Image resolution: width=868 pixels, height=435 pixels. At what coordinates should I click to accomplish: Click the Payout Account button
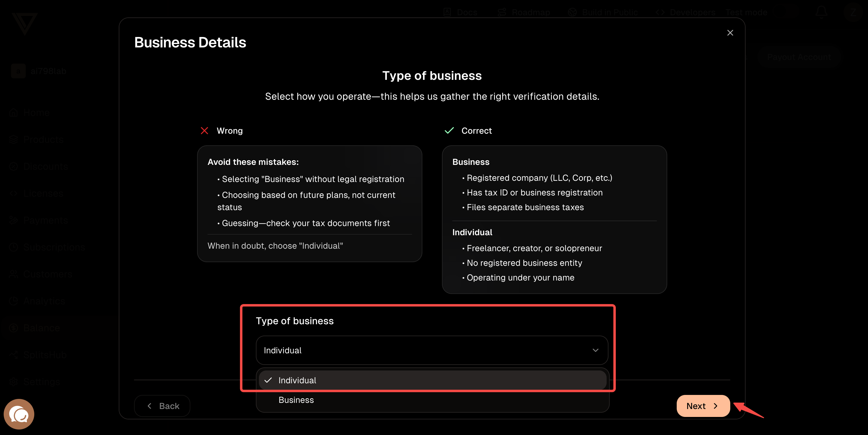(799, 57)
